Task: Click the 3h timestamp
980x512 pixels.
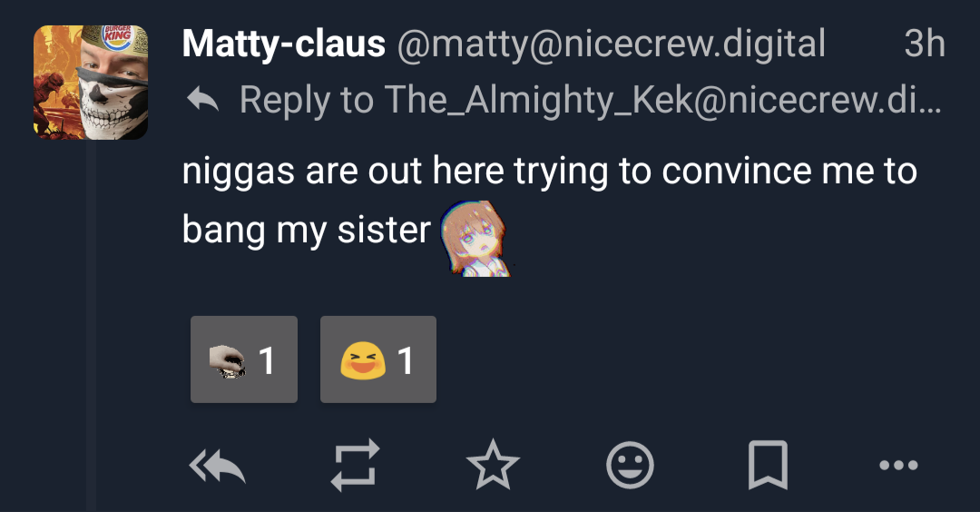Action: [925, 44]
